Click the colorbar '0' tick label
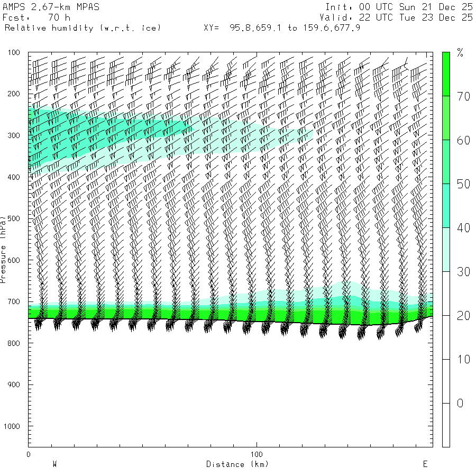This screenshot has width=476, height=476. (x=460, y=404)
